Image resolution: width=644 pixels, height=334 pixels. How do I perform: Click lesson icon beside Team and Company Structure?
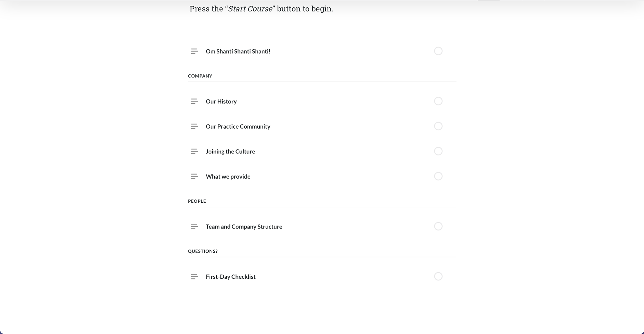[x=194, y=226]
